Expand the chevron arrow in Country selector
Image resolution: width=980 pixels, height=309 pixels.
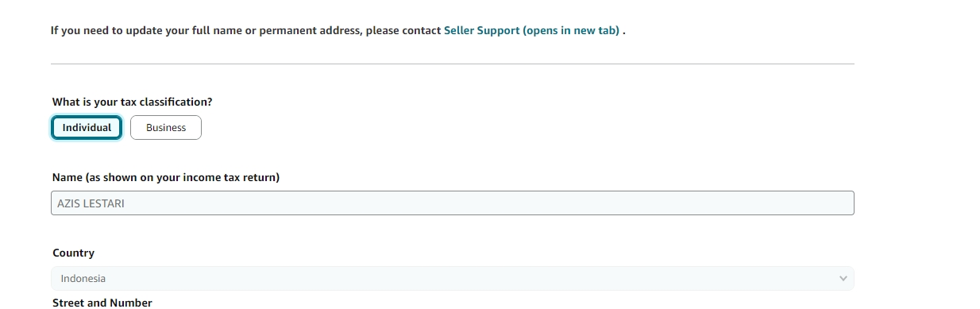click(x=843, y=279)
